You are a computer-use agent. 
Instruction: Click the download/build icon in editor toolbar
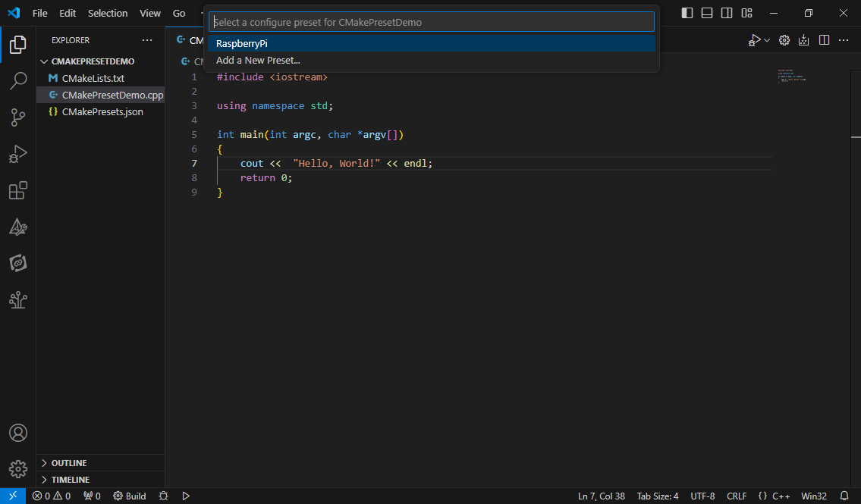click(x=804, y=40)
